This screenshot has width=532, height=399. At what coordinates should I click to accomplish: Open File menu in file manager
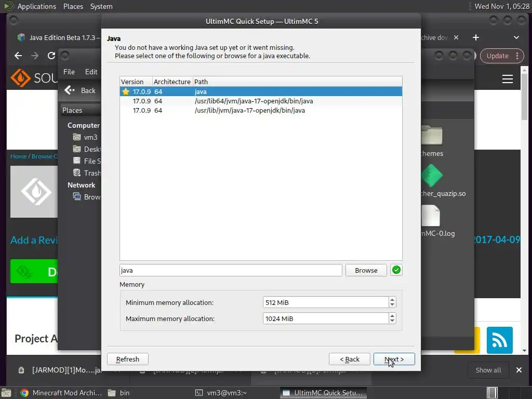click(69, 72)
